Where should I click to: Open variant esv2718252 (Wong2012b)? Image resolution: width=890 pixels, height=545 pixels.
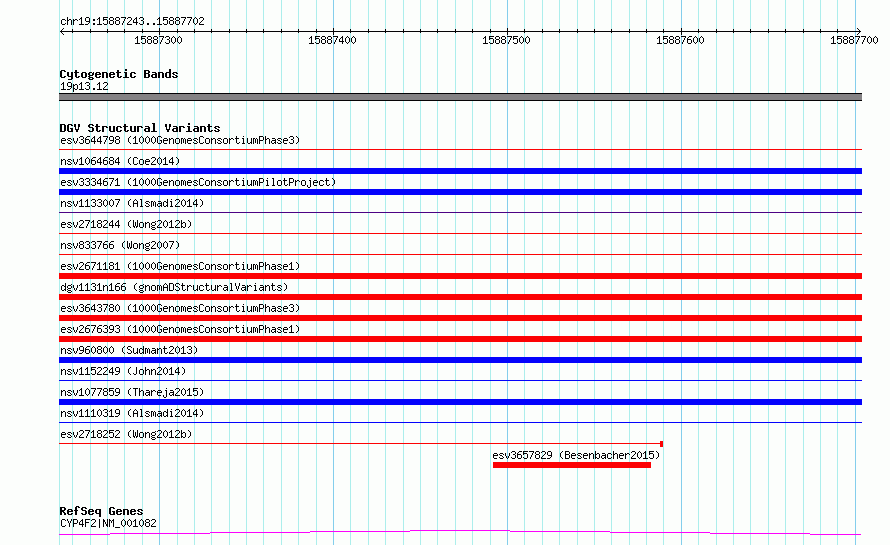click(126, 434)
